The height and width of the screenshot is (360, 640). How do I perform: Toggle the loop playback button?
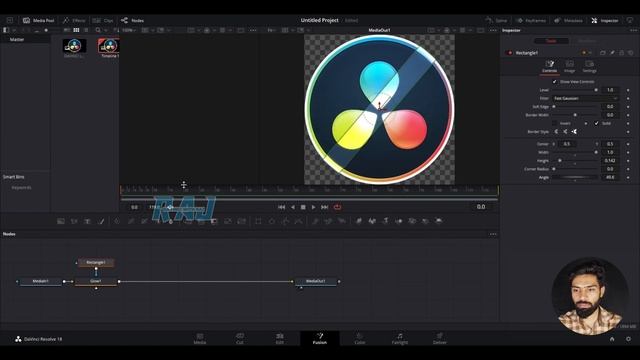click(337, 207)
